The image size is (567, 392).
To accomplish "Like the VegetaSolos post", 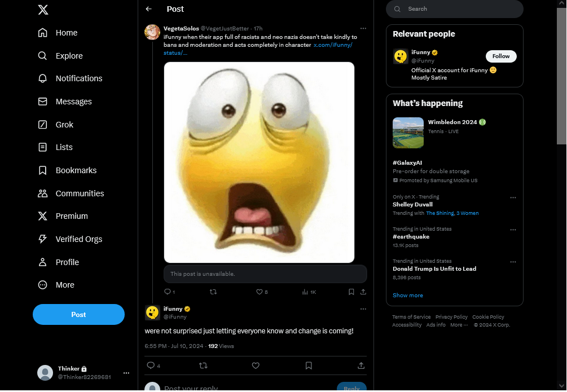I will coord(260,292).
